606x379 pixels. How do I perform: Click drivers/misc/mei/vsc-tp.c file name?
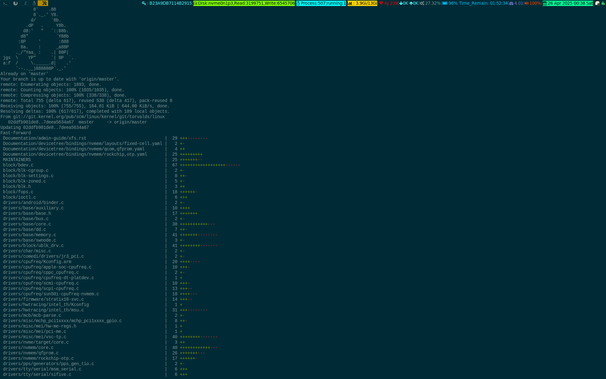34,337
